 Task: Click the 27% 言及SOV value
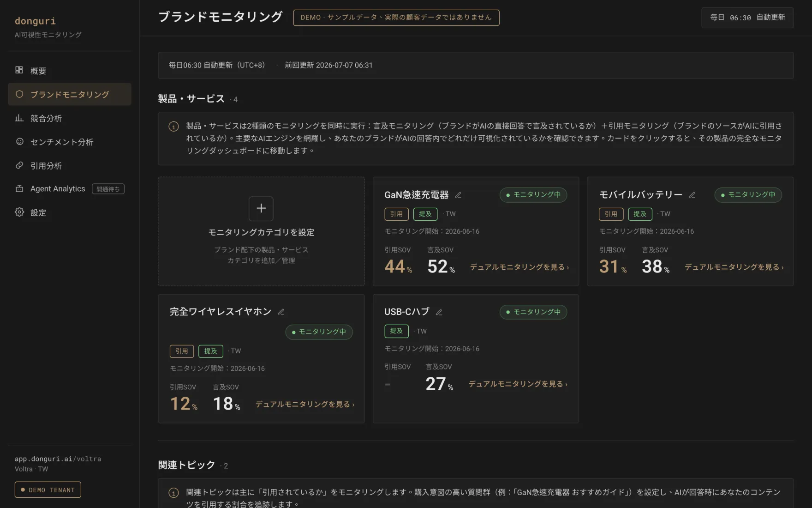[439, 384]
